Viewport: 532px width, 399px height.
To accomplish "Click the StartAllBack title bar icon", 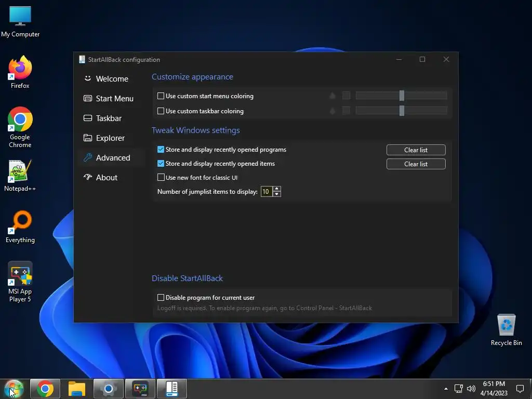I will 82,59.
